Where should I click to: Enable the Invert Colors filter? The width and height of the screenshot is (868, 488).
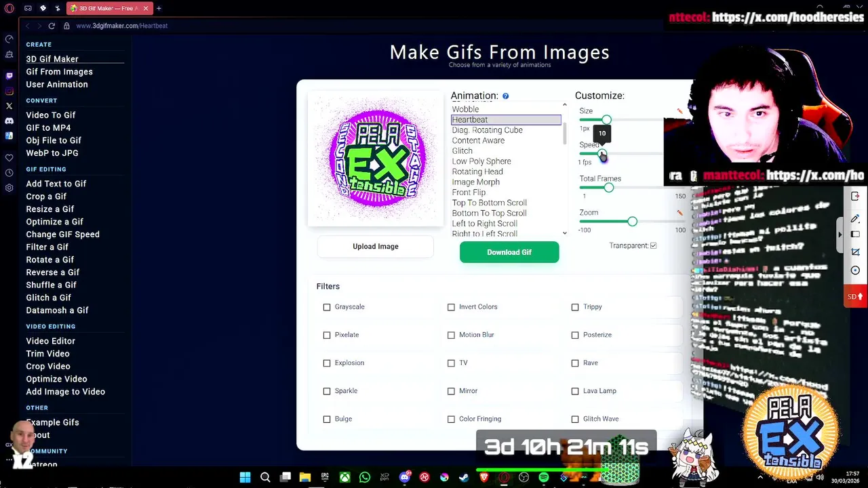451,307
